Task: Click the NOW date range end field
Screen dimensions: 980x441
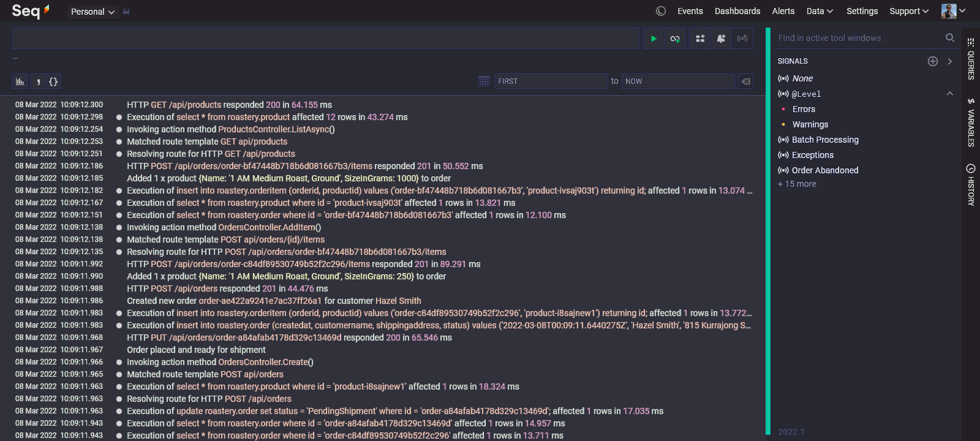Action: point(678,81)
